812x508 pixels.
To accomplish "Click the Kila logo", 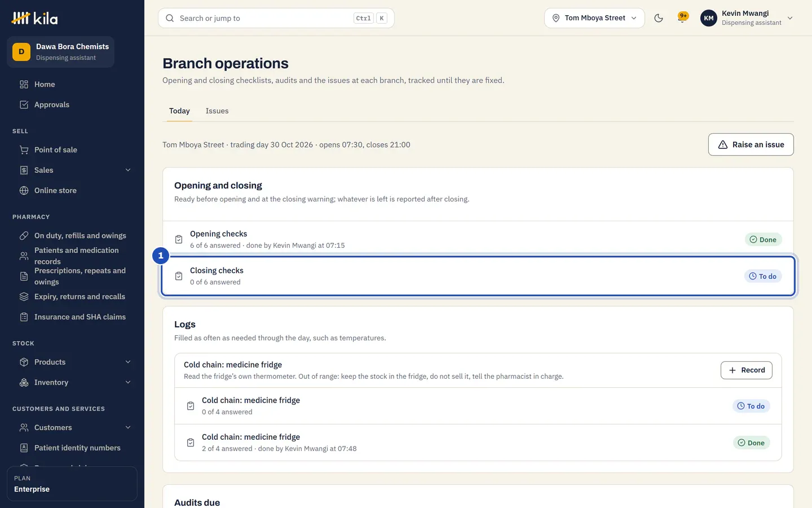I will (34, 18).
